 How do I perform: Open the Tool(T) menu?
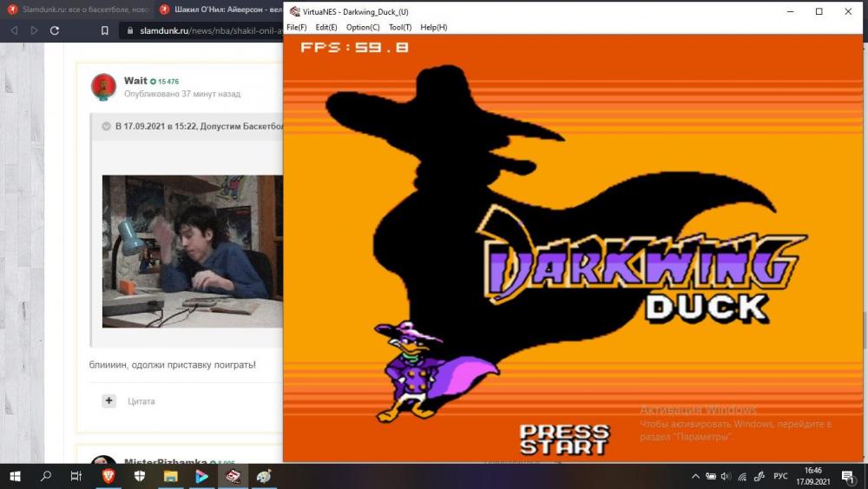(400, 27)
